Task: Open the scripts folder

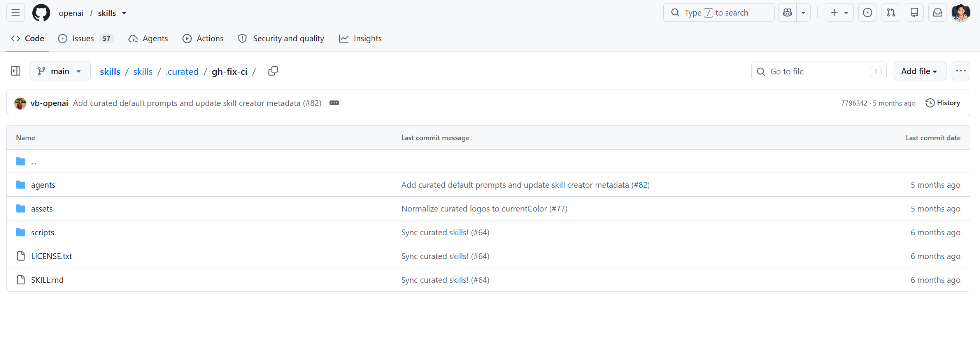Action: (43, 232)
